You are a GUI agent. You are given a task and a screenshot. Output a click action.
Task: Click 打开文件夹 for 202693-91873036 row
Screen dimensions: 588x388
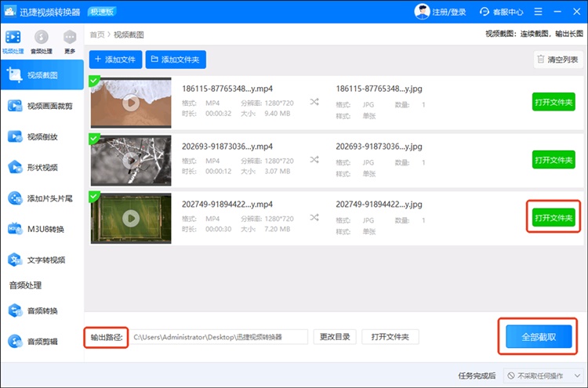pos(554,160)
